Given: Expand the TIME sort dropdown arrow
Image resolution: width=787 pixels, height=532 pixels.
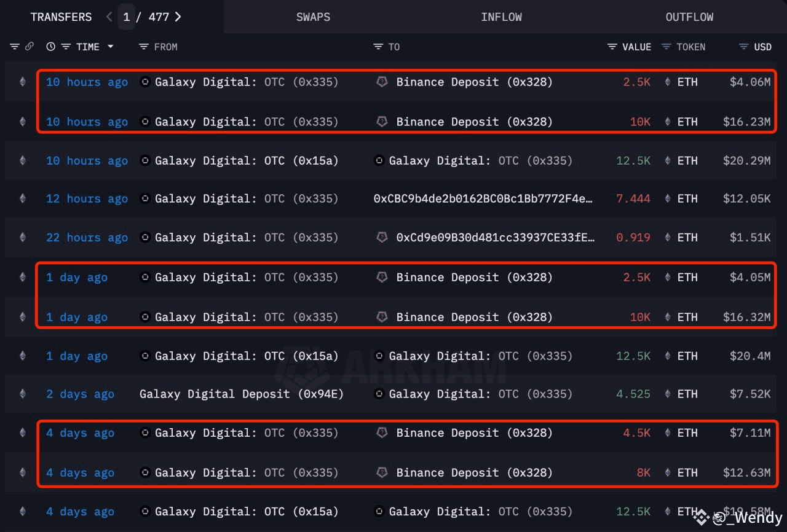Looking at the screenshot, I should tap(111, 47).
